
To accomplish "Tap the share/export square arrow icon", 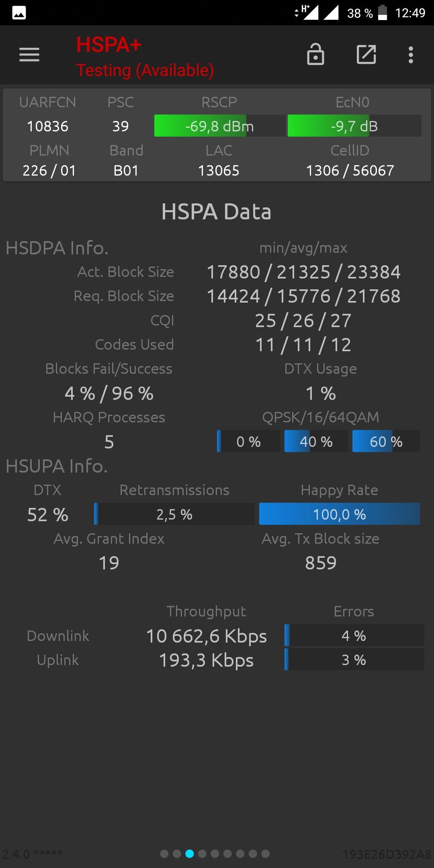I will [366, 55].
